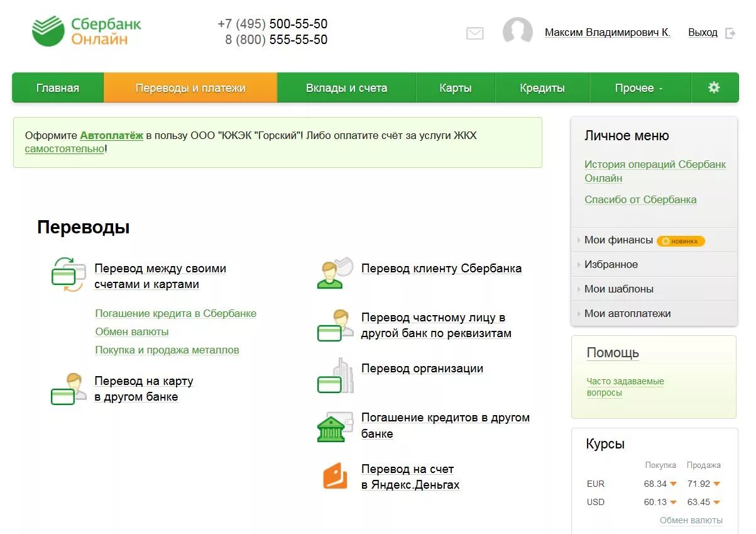This screenshot has height=534, width=756.
Task: Open the Прочее dropdown menu
Action: (640, 88)
